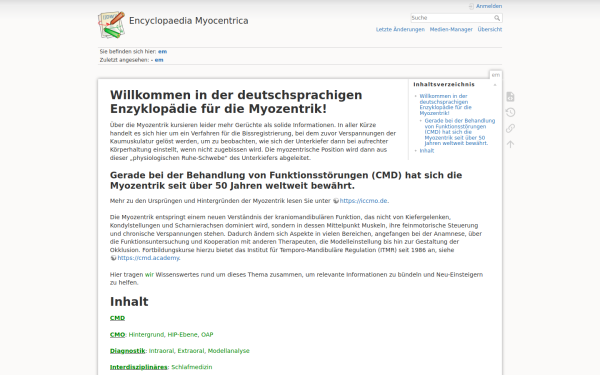This screenshot has height=375, width=600.
Task: Open the OAP link
Action: [x=207, y=334]
